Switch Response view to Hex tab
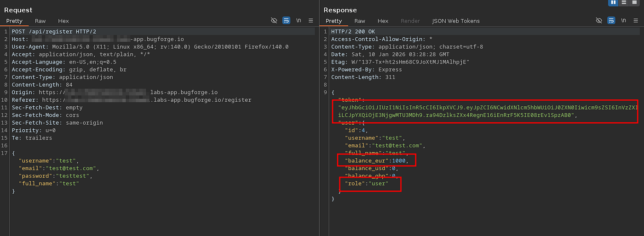644x236 pixels. (x=383, y=21)
